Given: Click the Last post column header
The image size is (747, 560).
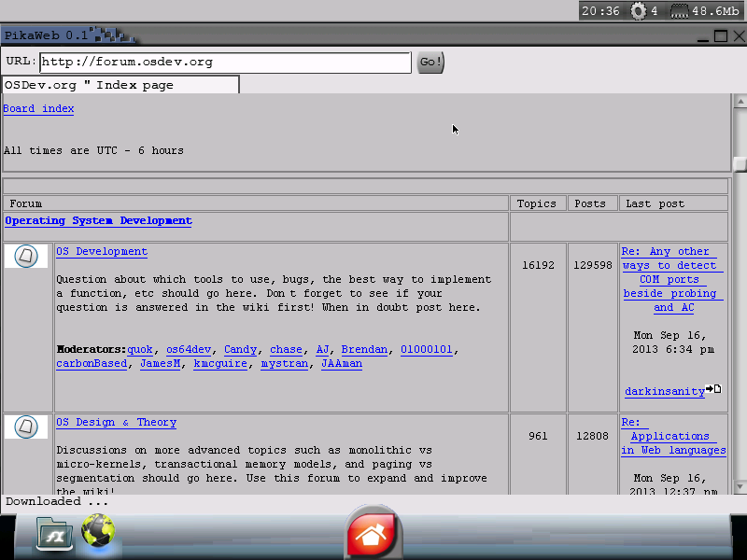Looking at the screenshot, I should coord(655,203).
